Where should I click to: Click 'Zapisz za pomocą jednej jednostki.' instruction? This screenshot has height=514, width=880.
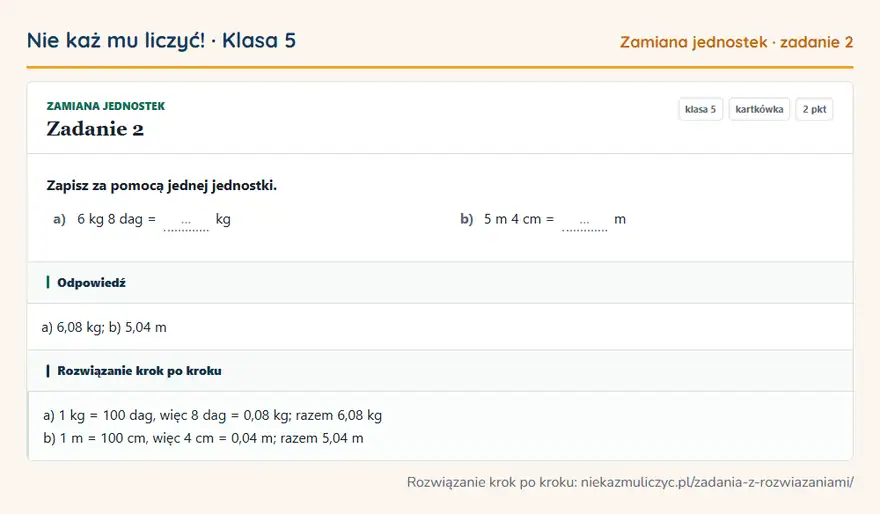[x=162, y=186]
